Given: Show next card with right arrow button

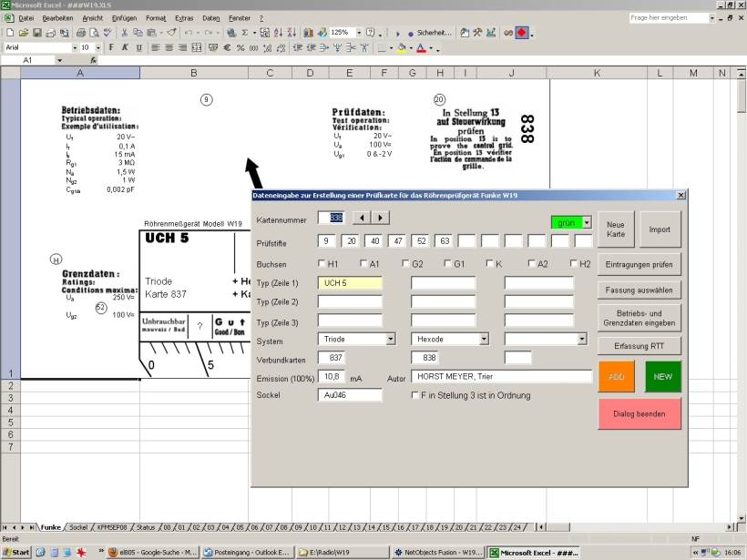Looking at the screenshot, I should [x=380, y=218].
